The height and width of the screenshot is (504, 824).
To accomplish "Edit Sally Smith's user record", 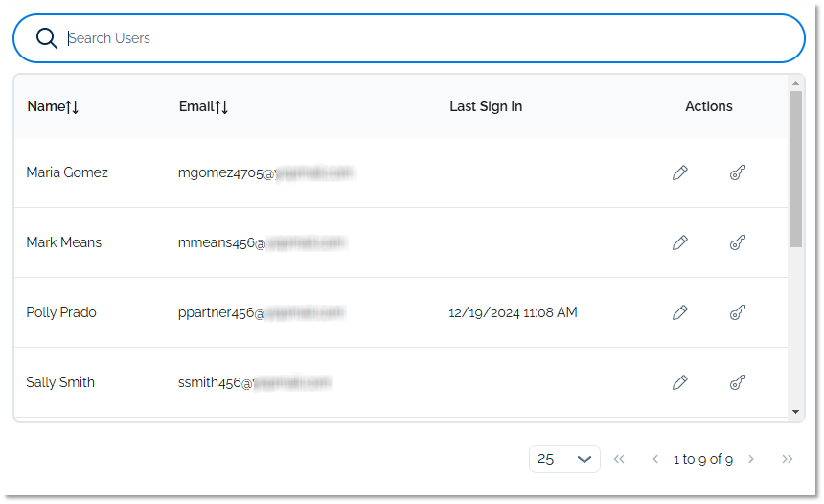I will [x=680, y=382].
